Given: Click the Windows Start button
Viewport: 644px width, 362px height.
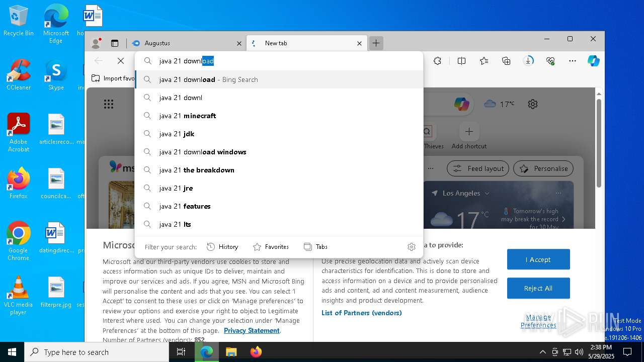Looking at the screenshot, I should tap(12, 352).
